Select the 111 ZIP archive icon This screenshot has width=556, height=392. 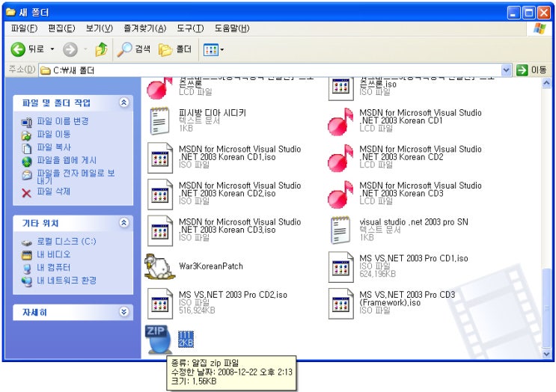pos(157,340)
